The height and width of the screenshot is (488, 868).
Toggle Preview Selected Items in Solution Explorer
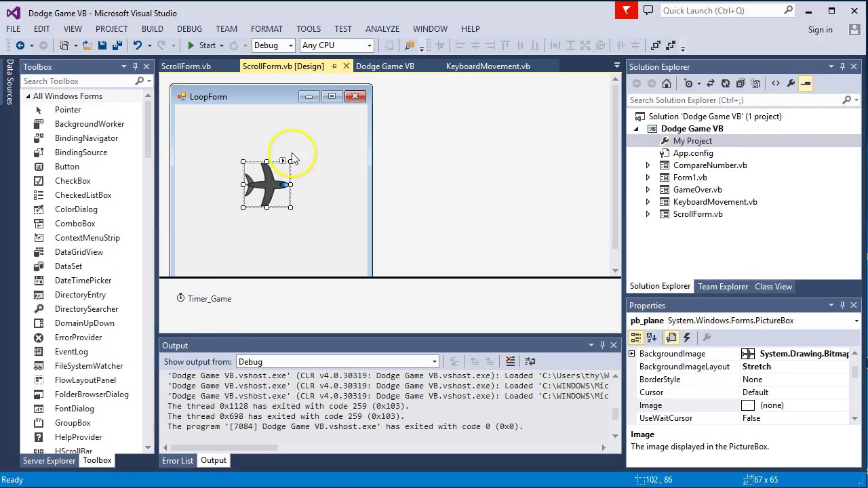pos(806,83)
